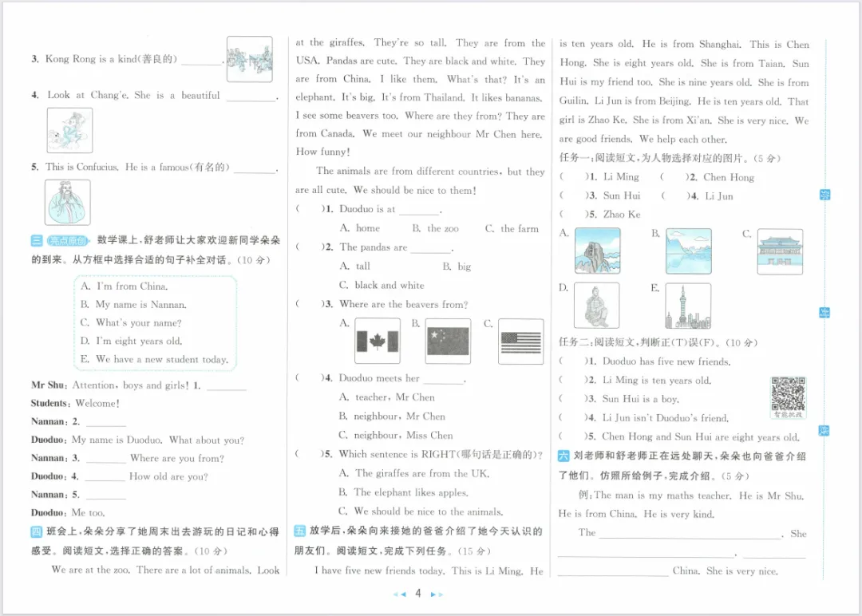
Task: Click the page number 4 indicator
Action: point(418,594)
